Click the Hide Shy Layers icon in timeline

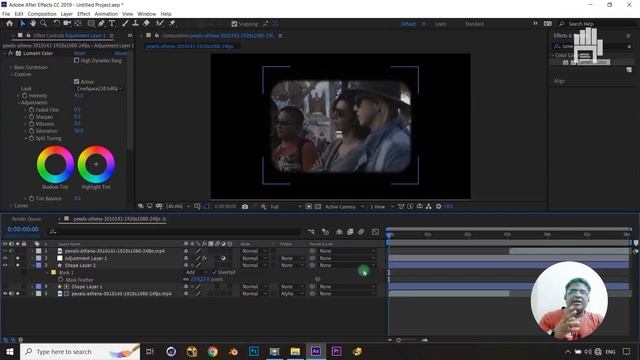click(x=339, y=232)
